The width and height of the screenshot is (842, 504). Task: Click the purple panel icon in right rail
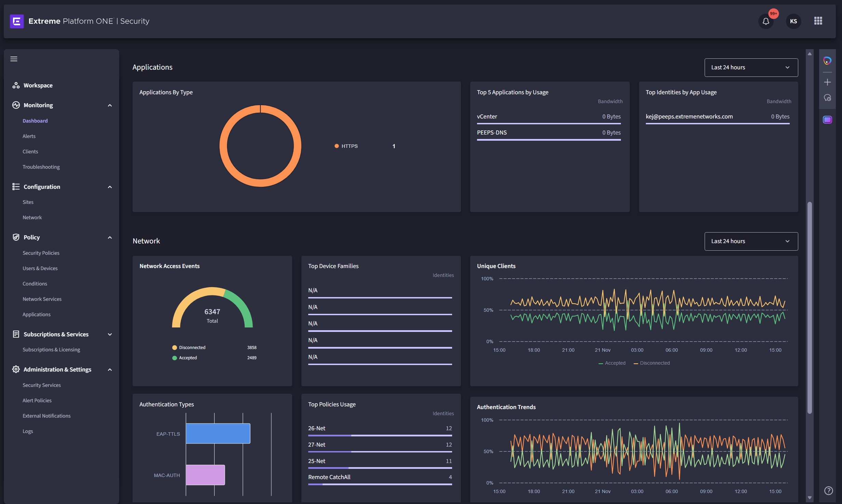point(827,120)
